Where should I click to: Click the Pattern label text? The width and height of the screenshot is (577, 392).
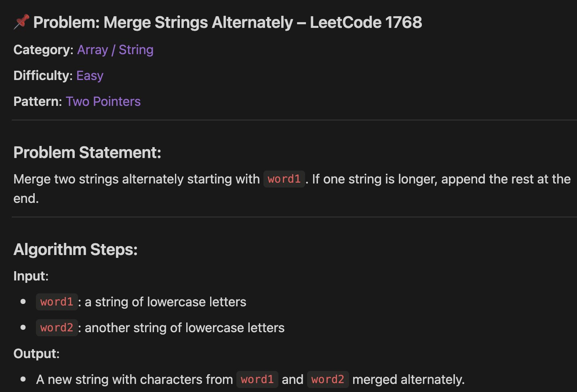(38, 101)
